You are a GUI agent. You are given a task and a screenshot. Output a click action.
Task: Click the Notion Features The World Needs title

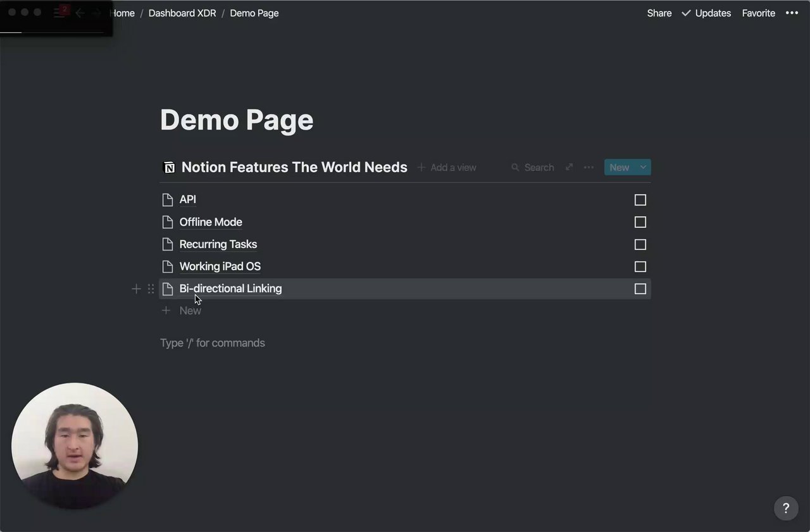294,167
